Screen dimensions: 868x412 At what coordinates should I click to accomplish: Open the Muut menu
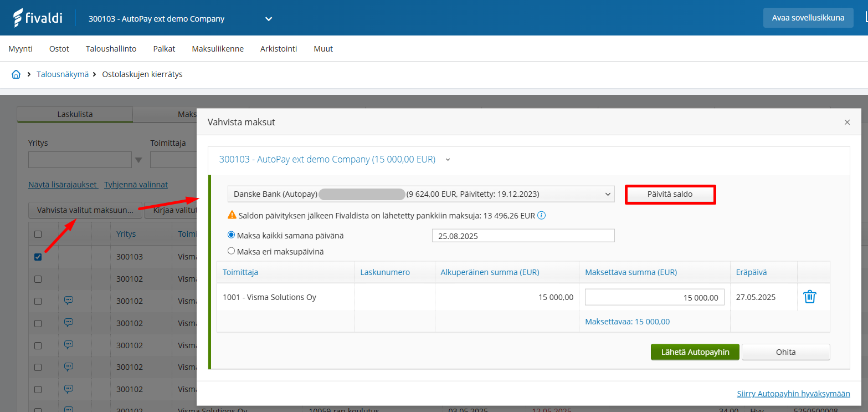point(323,49)
